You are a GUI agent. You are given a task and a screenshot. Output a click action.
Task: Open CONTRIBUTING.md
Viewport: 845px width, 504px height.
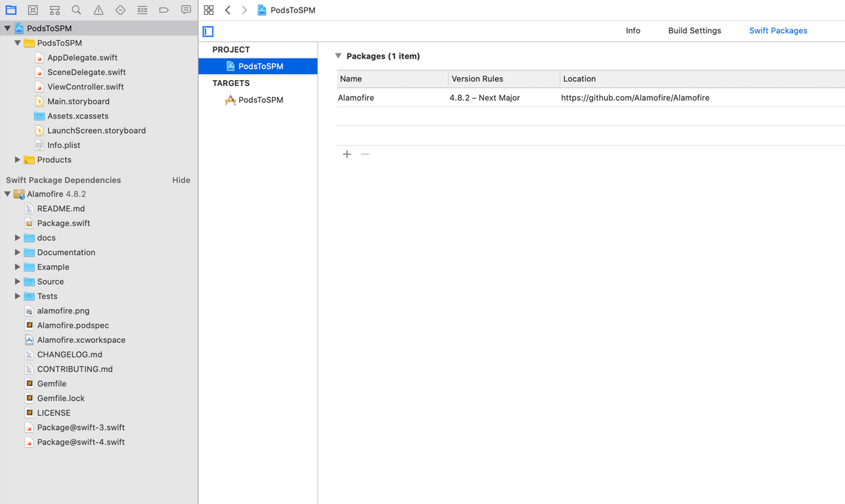tap(74, 368)
